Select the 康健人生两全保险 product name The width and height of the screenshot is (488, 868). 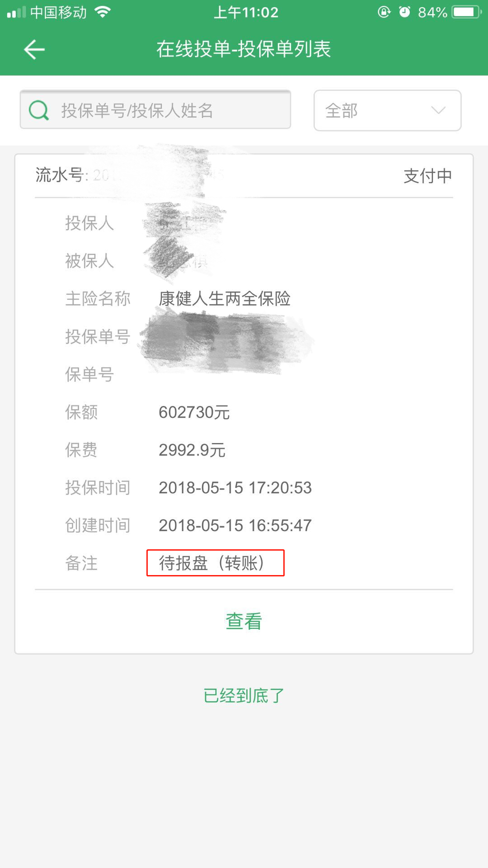pos(225,298)
